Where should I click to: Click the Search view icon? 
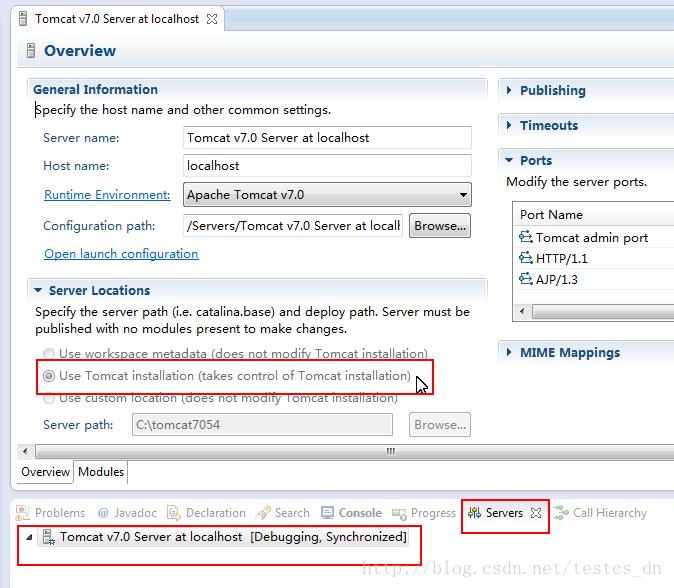263,513
